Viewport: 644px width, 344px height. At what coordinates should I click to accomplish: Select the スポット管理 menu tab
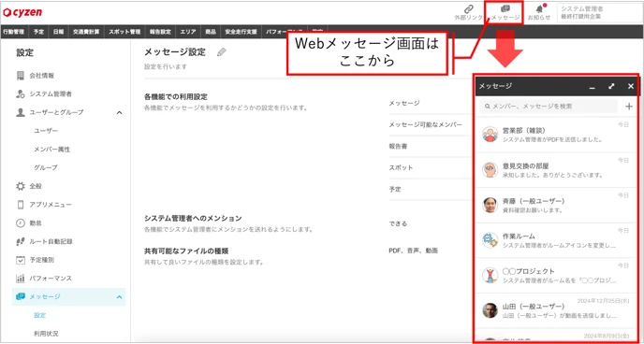[124, 31]
